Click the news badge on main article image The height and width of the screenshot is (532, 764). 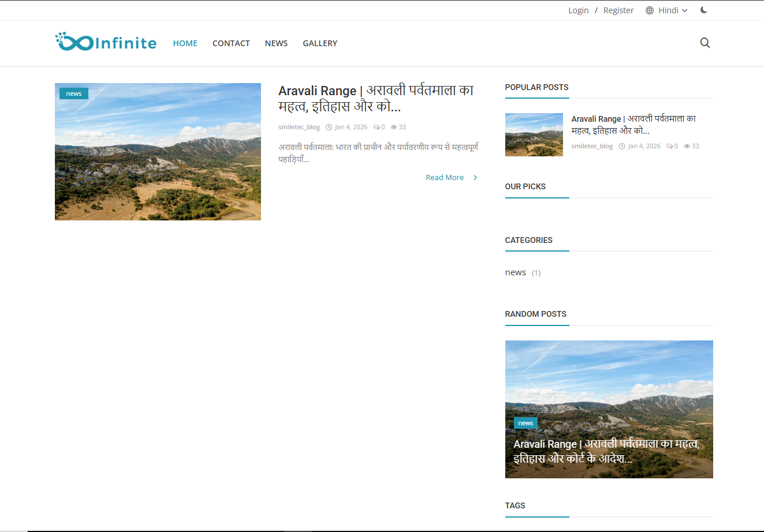[x=74, y=93]
